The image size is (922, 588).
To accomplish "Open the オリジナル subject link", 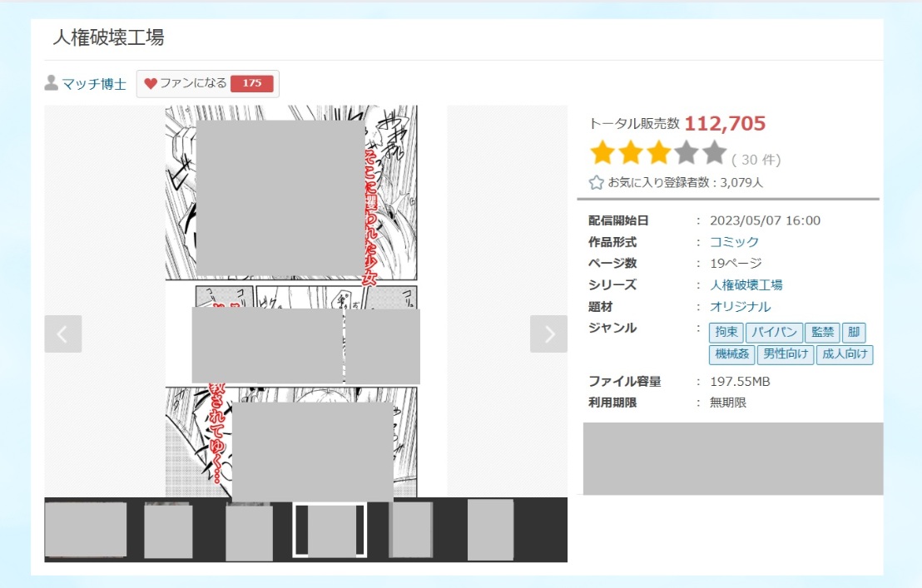I will click(740, 307).
